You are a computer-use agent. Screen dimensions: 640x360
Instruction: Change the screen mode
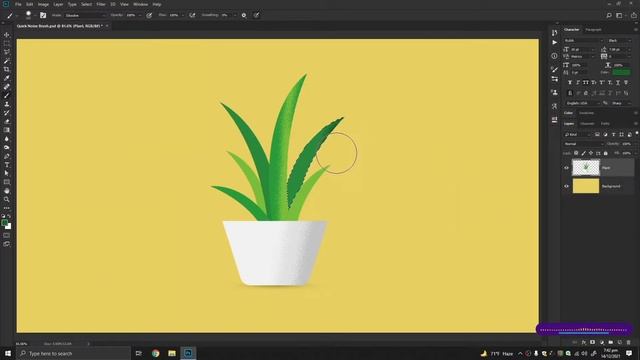(7, 244)
